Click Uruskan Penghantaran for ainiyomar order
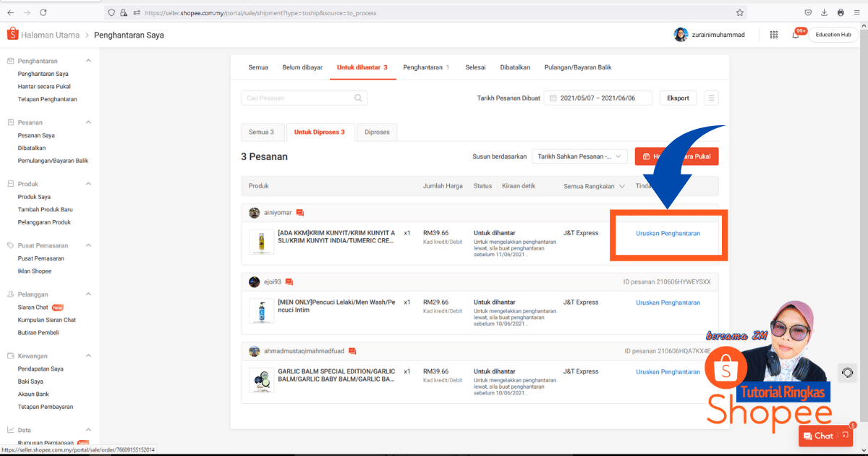 668,234
